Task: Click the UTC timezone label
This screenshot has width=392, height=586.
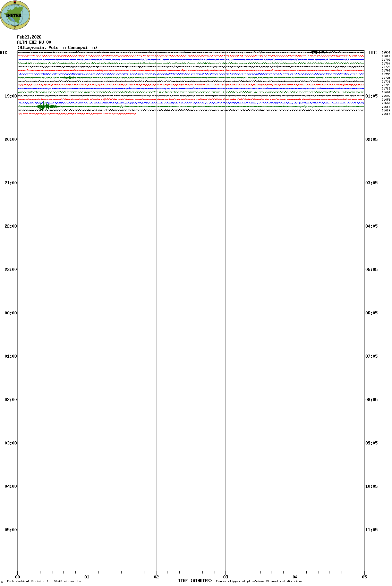Action: [373, 53]
